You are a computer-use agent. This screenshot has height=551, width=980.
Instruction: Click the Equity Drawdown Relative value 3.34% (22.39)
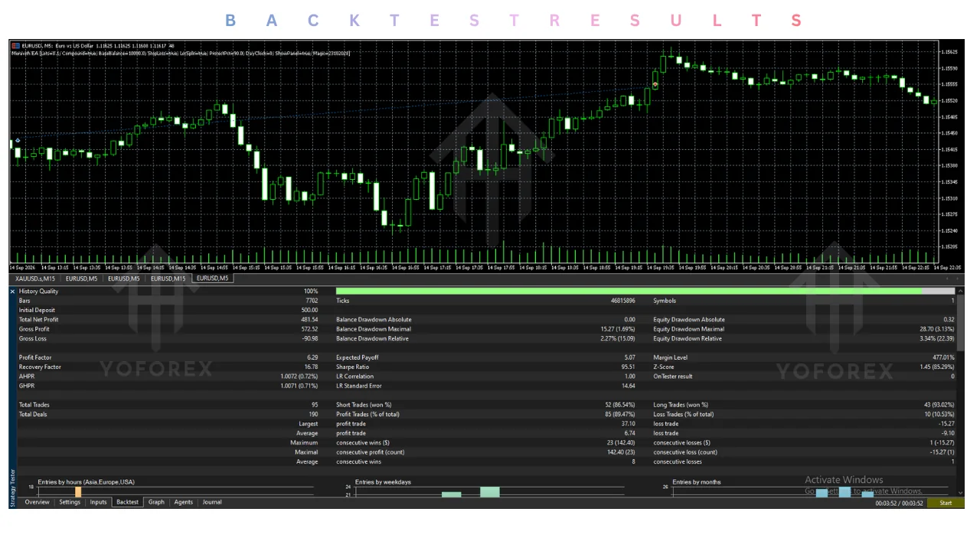(936, 338)
